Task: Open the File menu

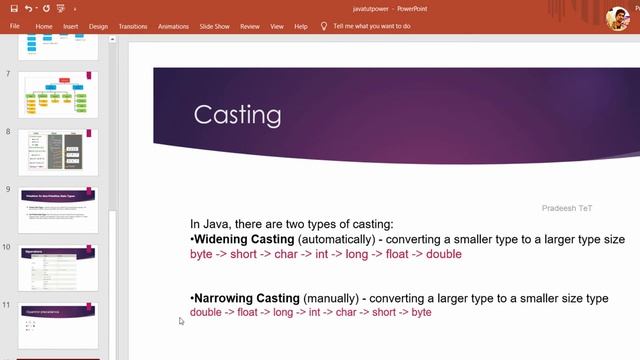Action: click(x=15, y=26)
